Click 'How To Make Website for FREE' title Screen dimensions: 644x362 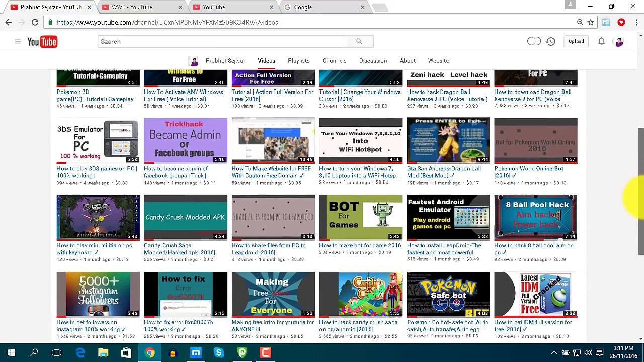(x=271, y=172)
